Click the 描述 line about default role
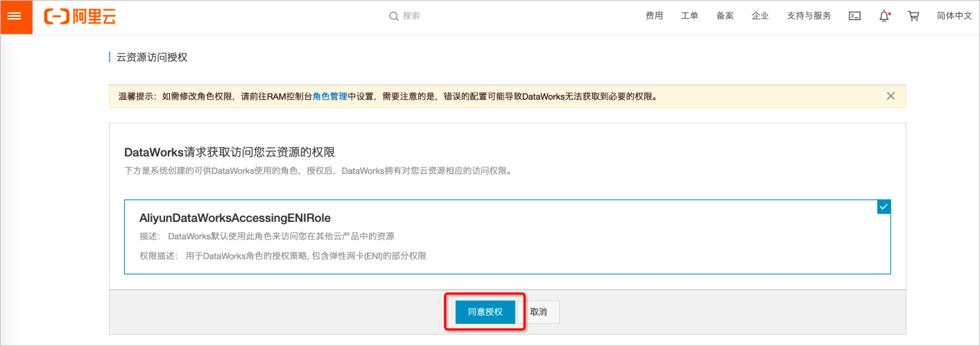 coord(267,236)
